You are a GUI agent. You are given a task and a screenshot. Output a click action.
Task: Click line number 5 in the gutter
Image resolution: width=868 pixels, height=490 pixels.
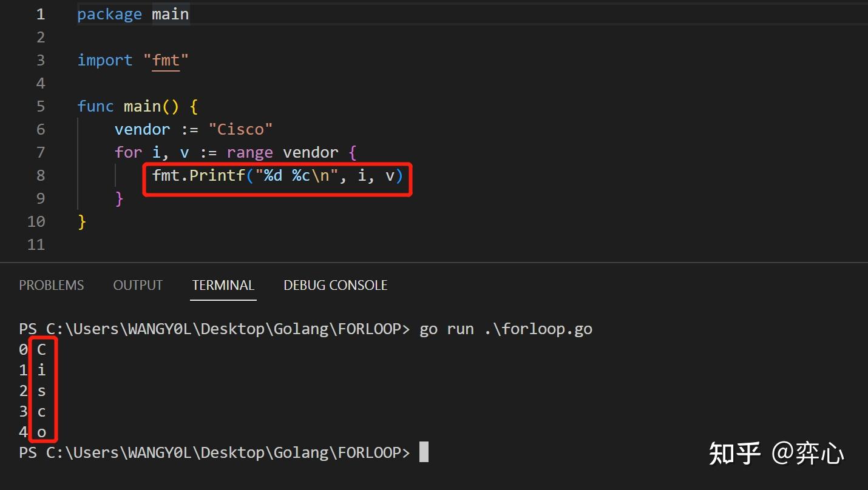[x=40, y=106]
